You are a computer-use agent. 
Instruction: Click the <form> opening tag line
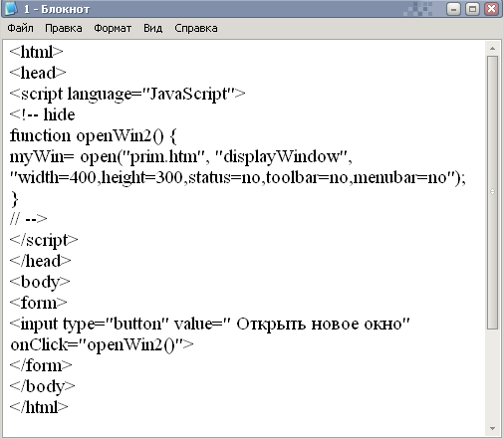pos(38,303)
